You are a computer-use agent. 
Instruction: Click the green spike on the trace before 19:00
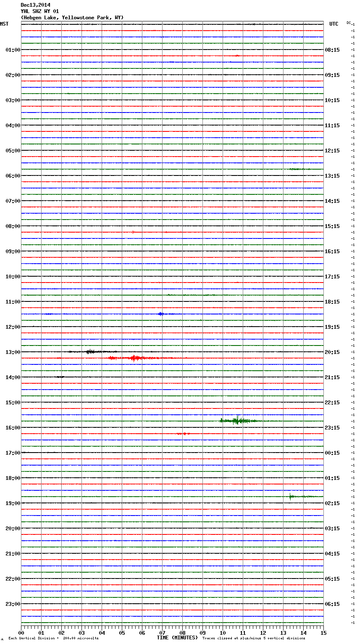click(x=291, y=497)
